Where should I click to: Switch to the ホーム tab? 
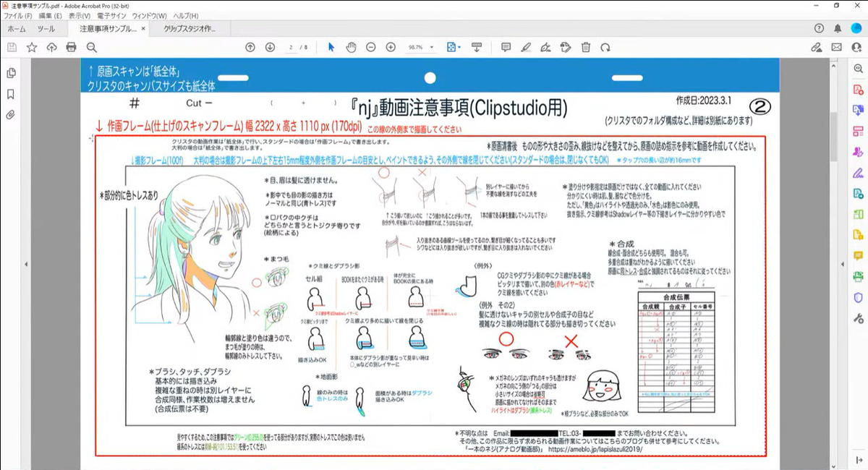[17, 29]
